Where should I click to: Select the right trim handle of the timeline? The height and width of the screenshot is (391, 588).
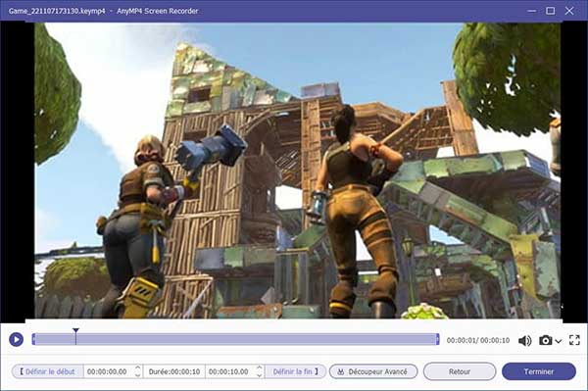(x=437, y=339)
